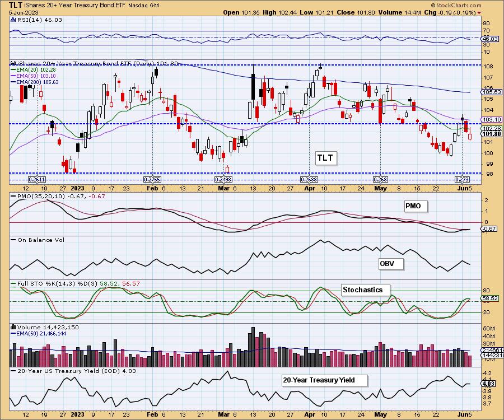Click the candlestick icon before the Daily price label
The width and height of the screenshot is (504, 420).
pos(13,63)
